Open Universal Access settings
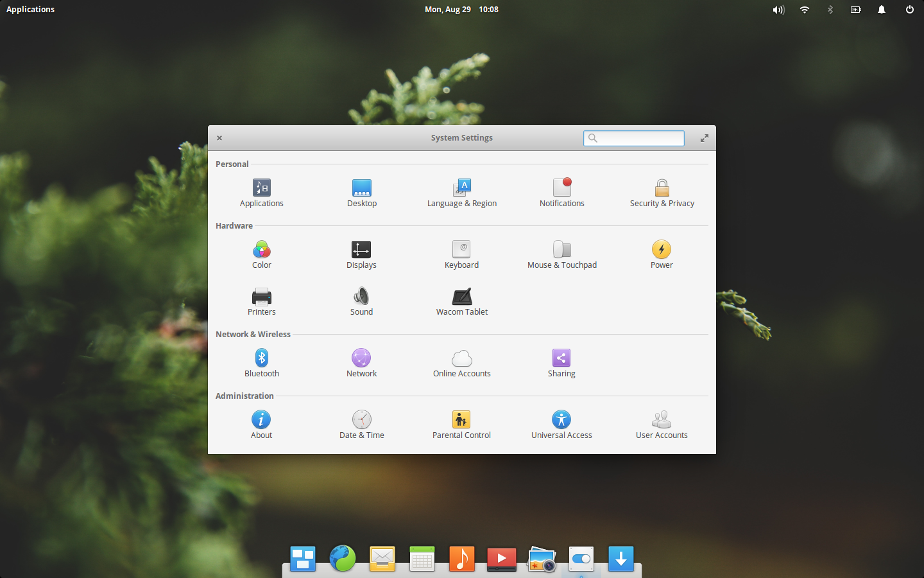Screen dimensions: 924x578 click(x=561, y=425)
